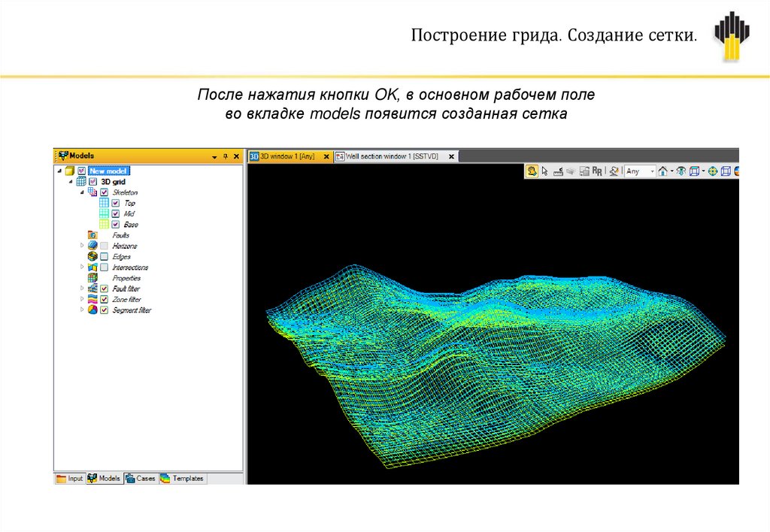Select the hand viewing mode tool
The image size is (770, 532).
pyautogui.click(x=532, y=171)
